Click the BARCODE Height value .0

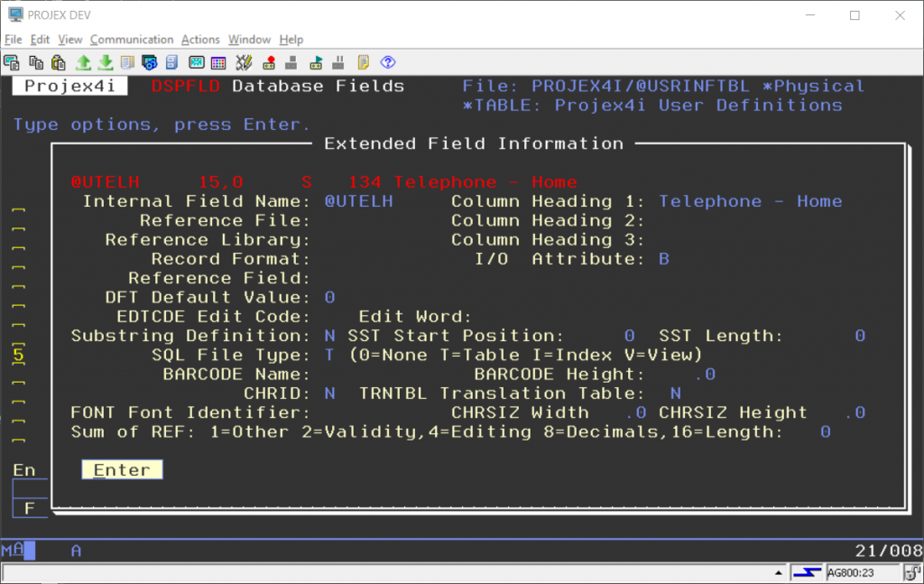pyautogui.click(x=705, y=375)
